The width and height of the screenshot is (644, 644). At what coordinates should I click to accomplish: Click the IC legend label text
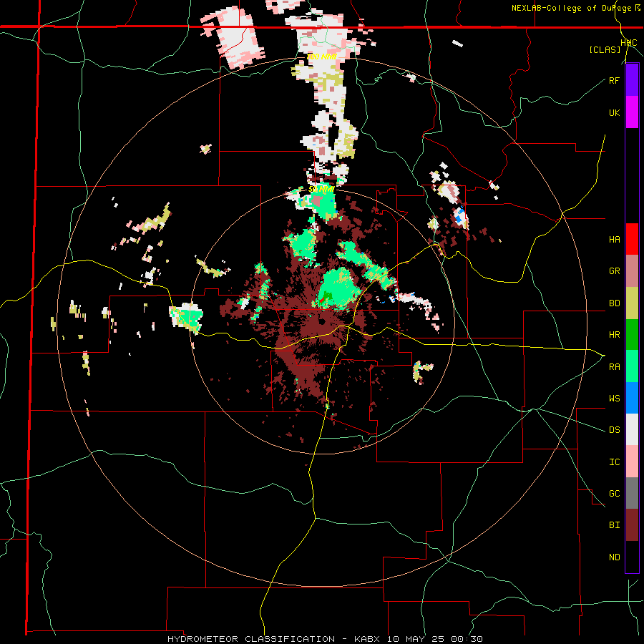(614, 462)
